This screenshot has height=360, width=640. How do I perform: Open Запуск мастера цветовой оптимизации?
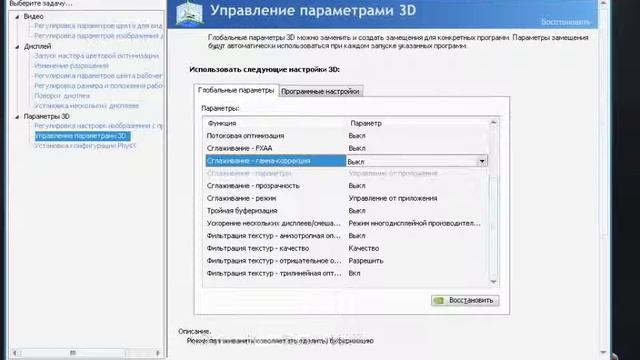(x=96, y=56)
